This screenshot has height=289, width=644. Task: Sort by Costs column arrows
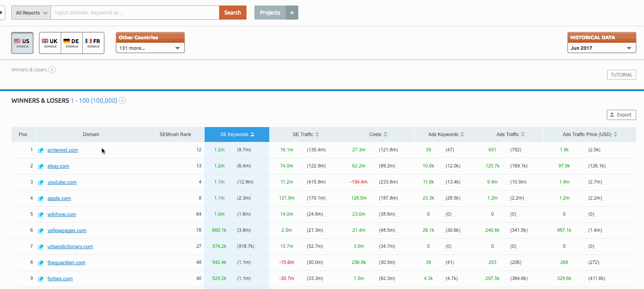point(385,135)
